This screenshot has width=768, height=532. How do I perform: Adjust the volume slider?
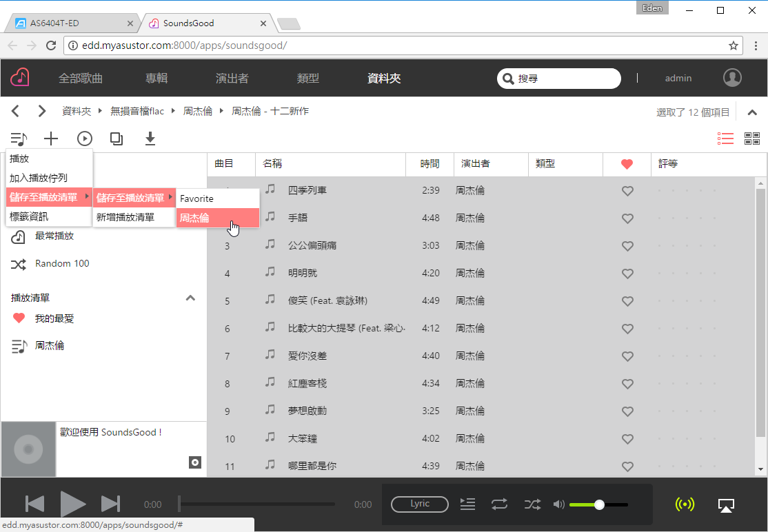click(x=599, y=504)
